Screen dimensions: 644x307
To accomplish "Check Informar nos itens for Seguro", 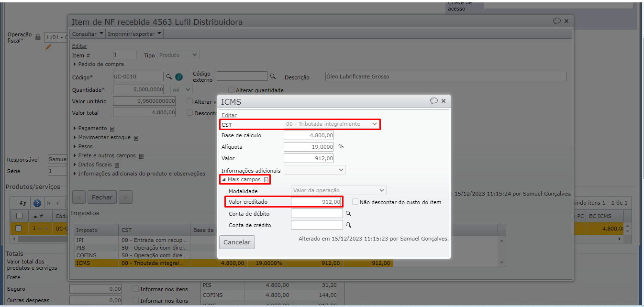I will 136,289.
